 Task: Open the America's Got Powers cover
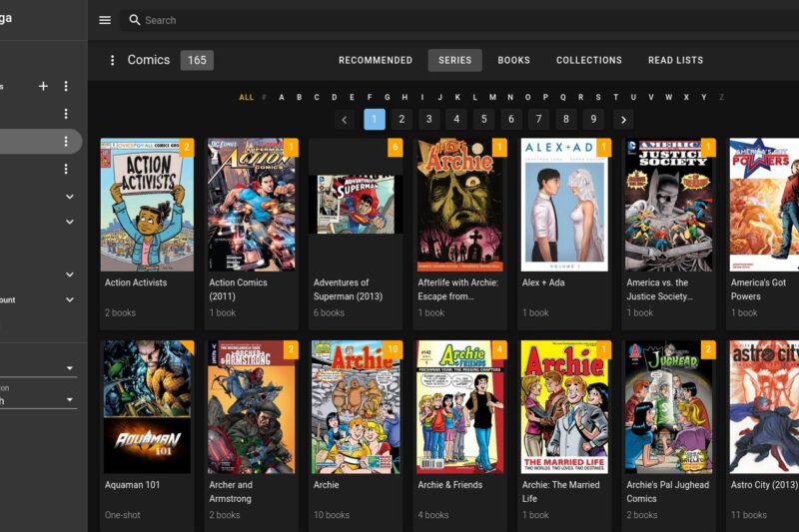[764, 205]
